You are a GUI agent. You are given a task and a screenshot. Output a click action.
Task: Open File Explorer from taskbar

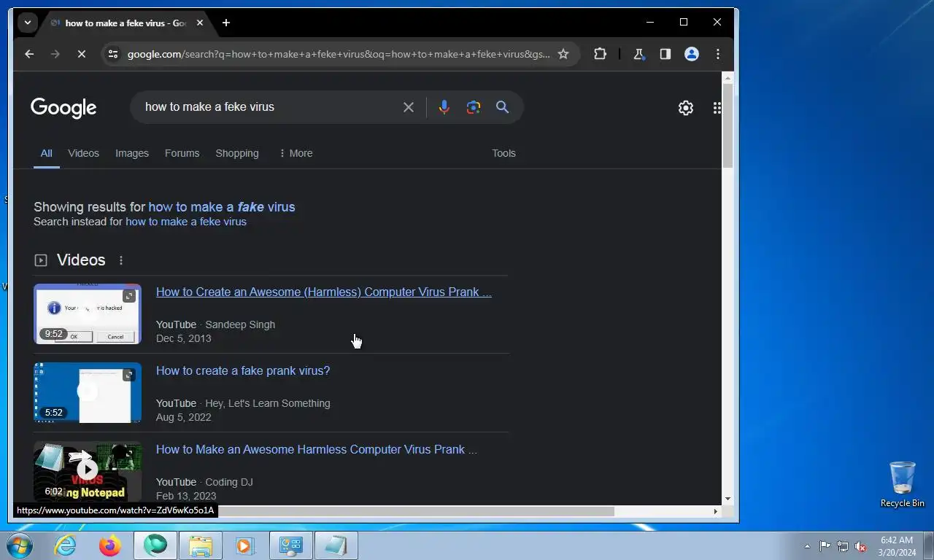(x=201, y=545)
